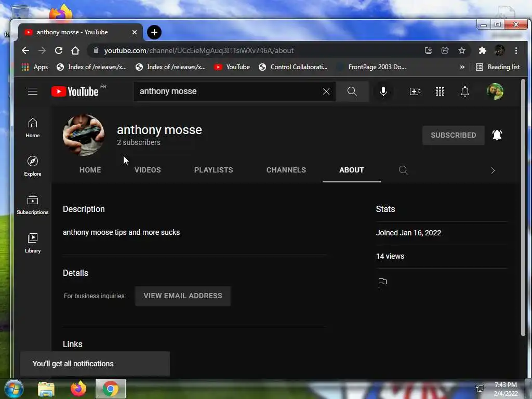Viewport: 532px width, 399px height.
Task: Open File Explorer from the taskbar
Action: click(46, 389)
